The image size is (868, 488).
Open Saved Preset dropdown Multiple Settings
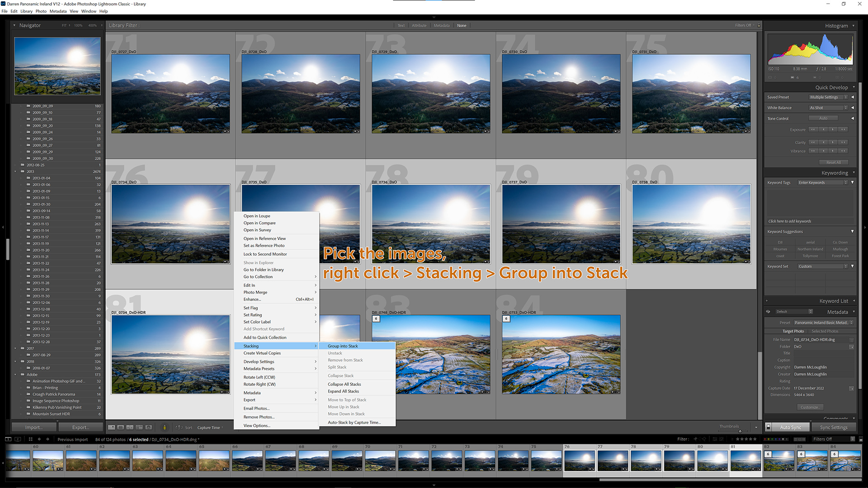point(828,97)
